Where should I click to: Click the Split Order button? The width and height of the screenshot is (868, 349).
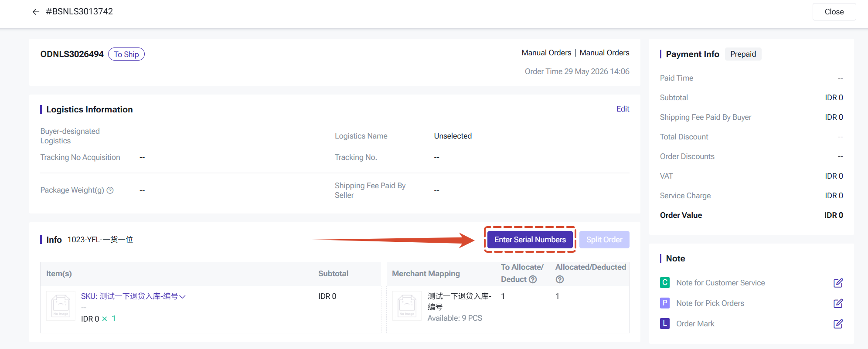(604, 240)
